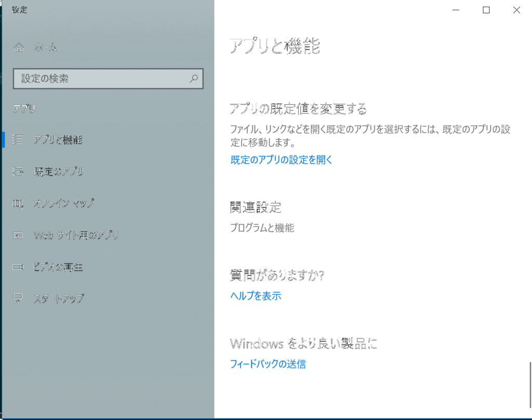Maximize the 設定 window

tap(486, 10)
